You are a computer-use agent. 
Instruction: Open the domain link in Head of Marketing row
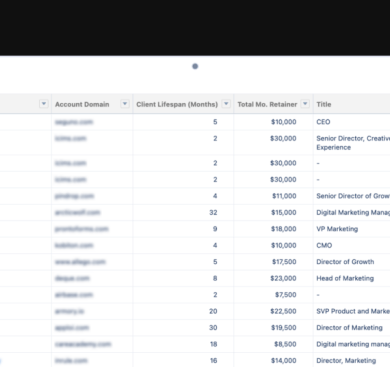coord(72,278)
